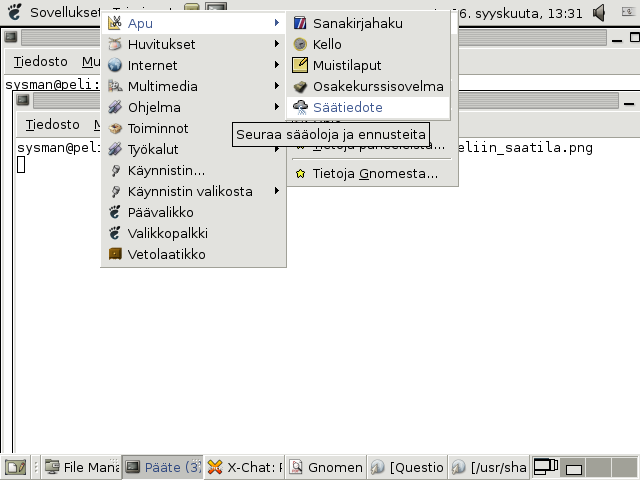Click the Kello clock icon
Viewport: 640px width, 480px height.
click(300, 44)
